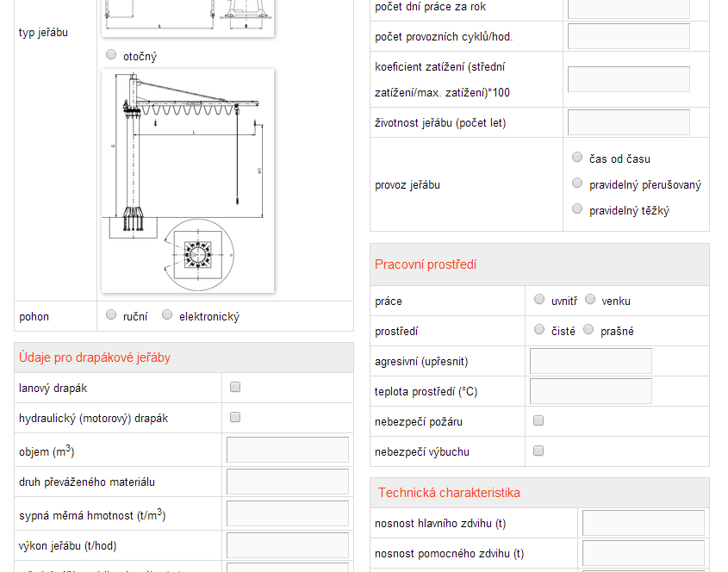Enable the 'lanový drapák' checkbox

(x=235, y=388)
